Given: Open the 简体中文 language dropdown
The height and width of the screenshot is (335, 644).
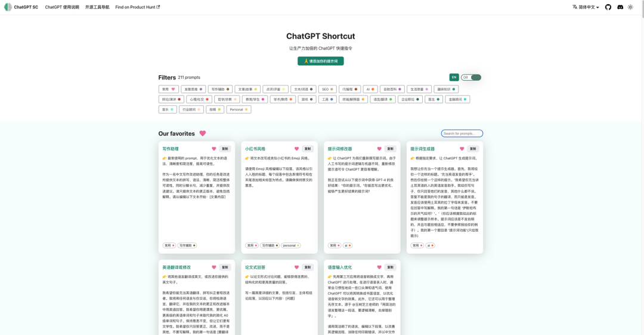Looking at the screenshot, I should point(586,7).
